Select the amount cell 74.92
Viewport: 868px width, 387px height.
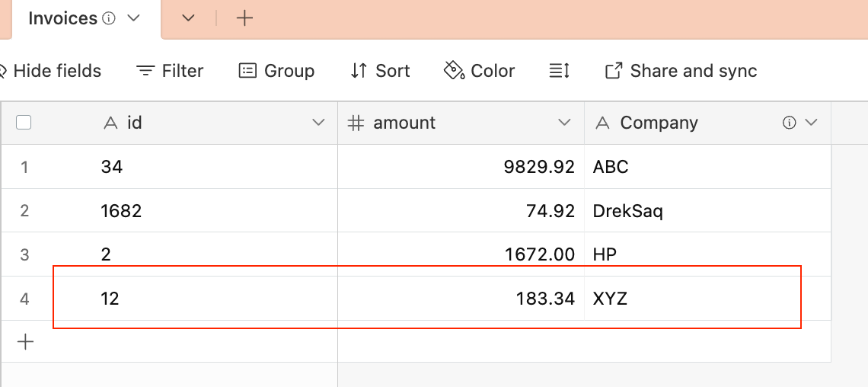coord(461,210)
